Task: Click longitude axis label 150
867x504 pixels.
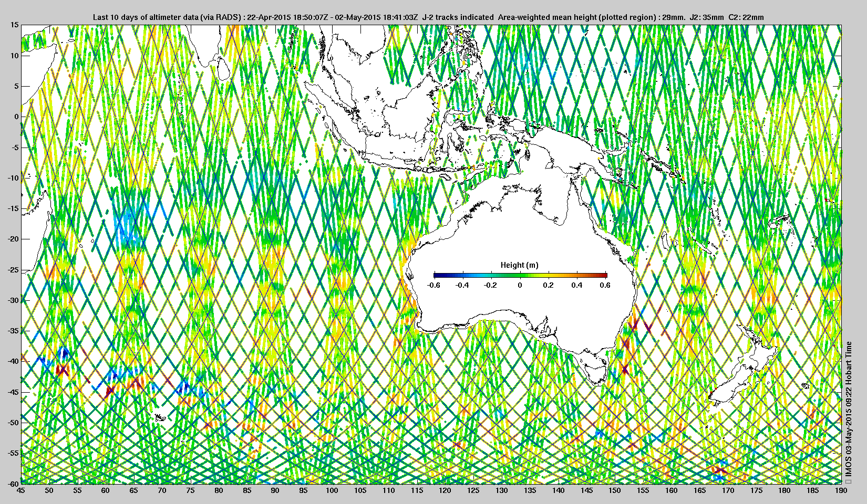Action: (x=615, y=490)
